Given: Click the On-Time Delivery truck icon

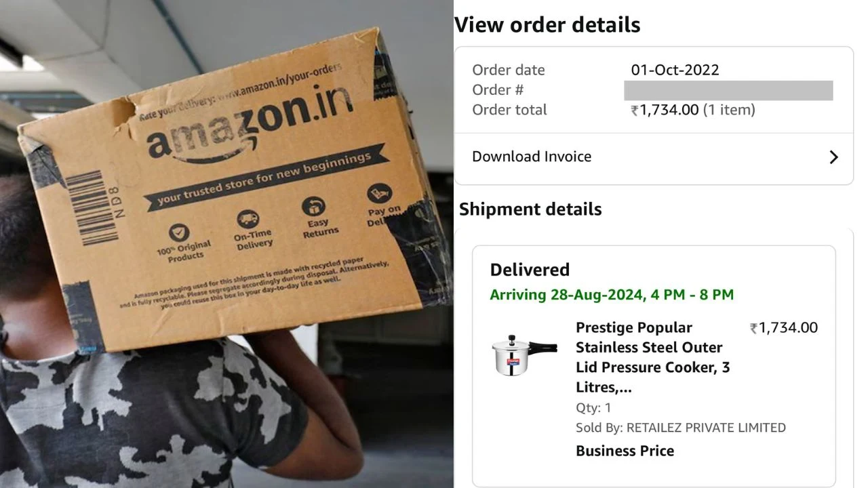Looking at the screenshot, I should pyautogui.click(x=248, y=220).
